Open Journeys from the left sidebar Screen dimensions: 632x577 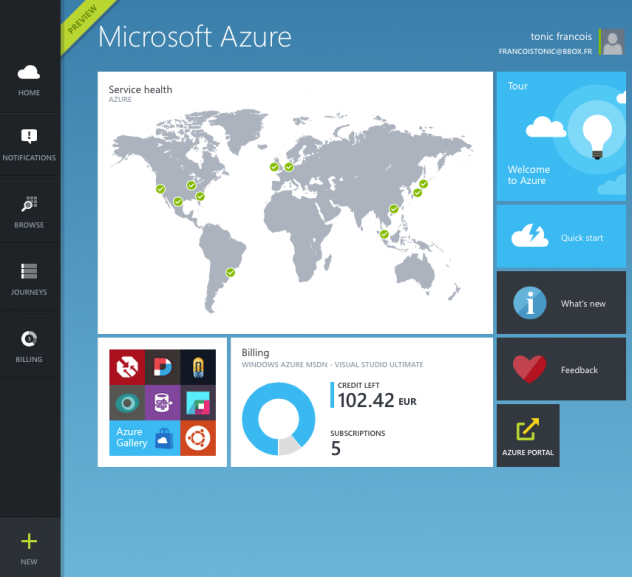coord(29,271)
